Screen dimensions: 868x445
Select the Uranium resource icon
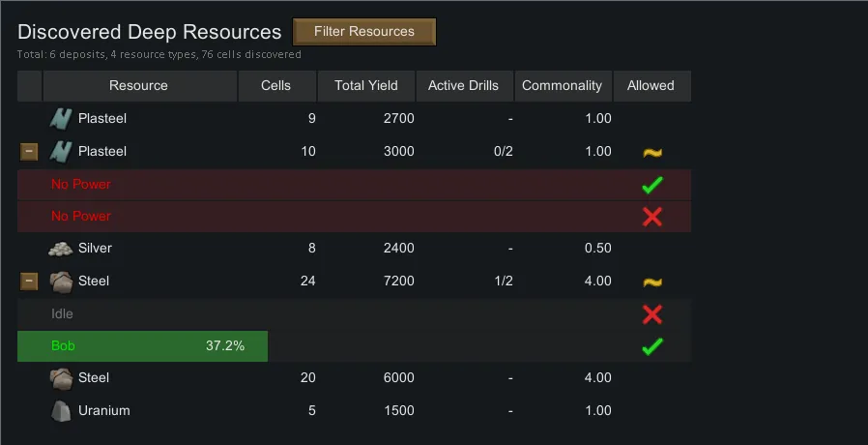[62, 411]
